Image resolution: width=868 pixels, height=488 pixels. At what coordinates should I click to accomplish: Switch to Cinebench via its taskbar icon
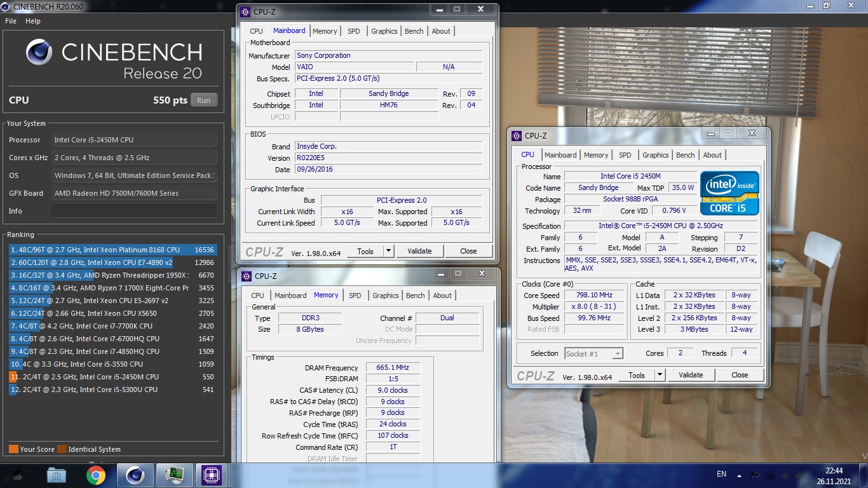tap(135, 475)
